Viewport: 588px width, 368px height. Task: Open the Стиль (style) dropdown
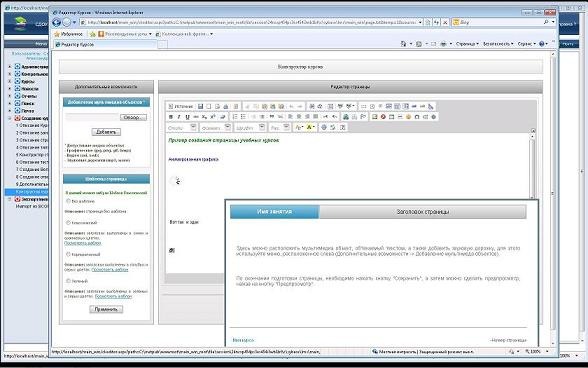(182, 128)
